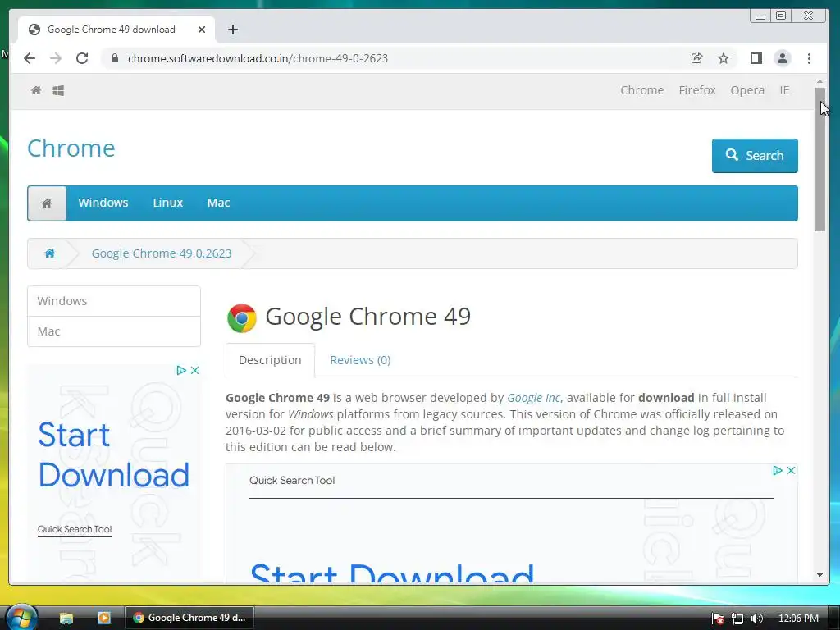The width and height of the screenshot is (840, 630).
Task: Select Linux in the blue navigation bar
Action: click(x=167, y=203)
